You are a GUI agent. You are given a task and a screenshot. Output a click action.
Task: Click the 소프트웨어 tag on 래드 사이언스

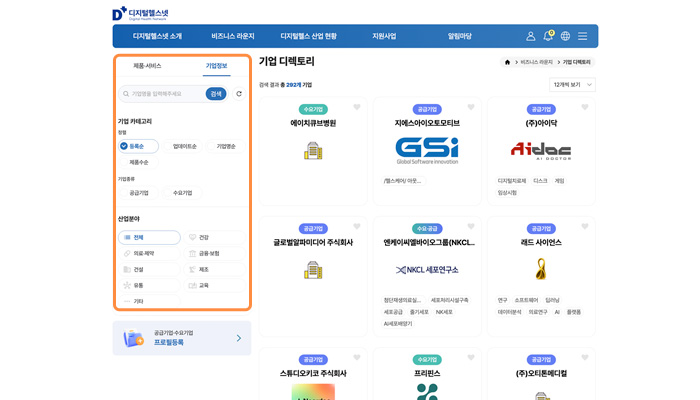point(526,300)
